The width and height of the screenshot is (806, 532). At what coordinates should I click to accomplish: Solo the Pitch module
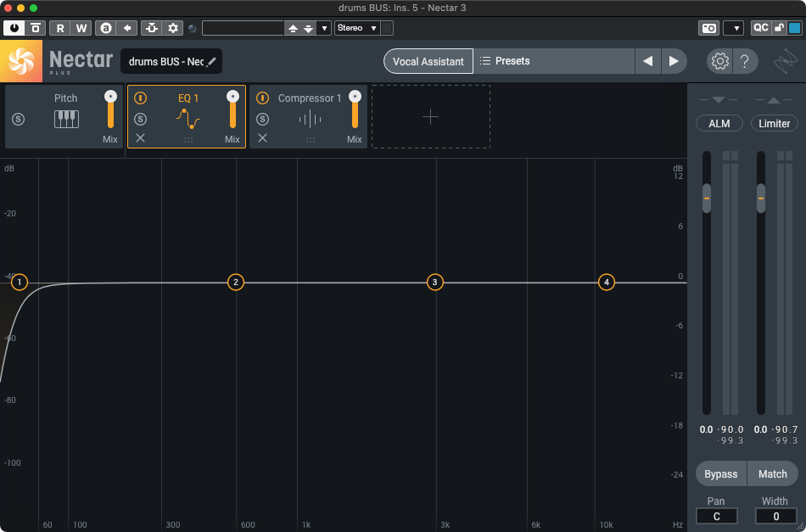(x=18, y=120)
